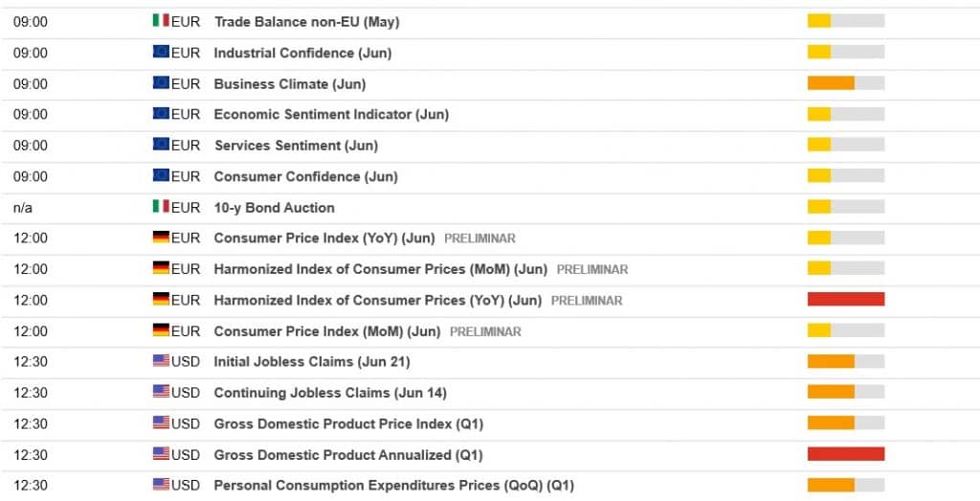
Task: Click US flag beside Initial Jobless Claims
Action: click(161, 361)
